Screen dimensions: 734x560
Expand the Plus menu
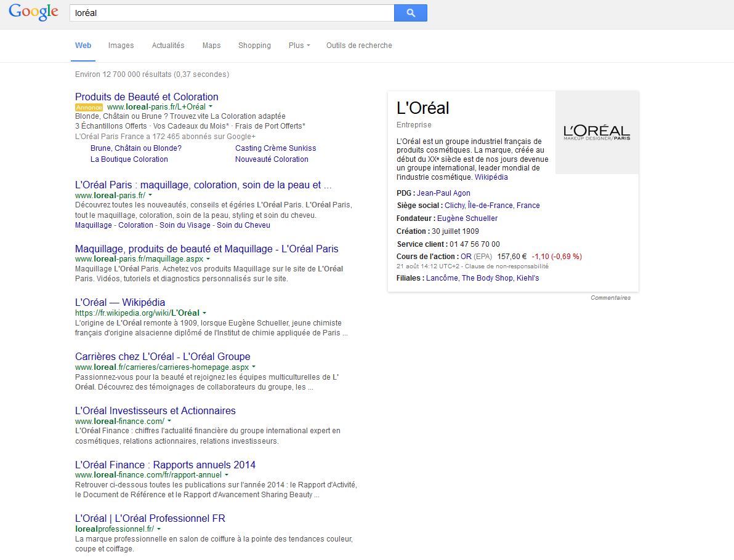point(300,46)
